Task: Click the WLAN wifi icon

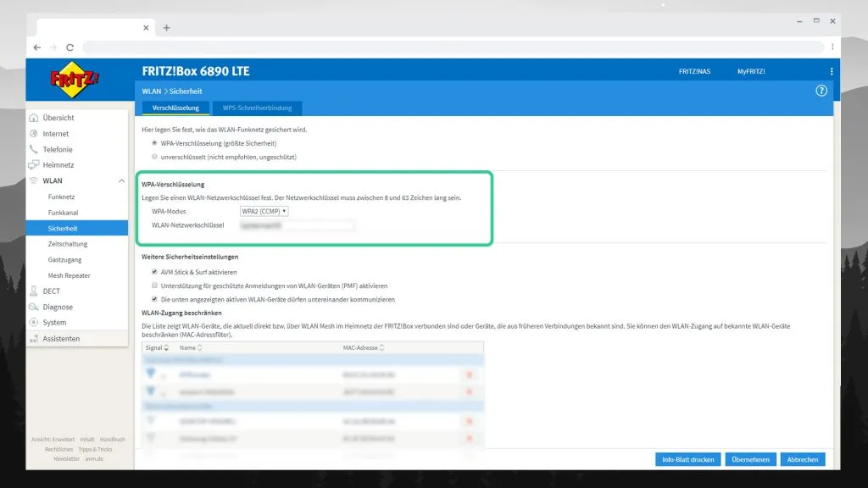Action: tap(34, 180)
